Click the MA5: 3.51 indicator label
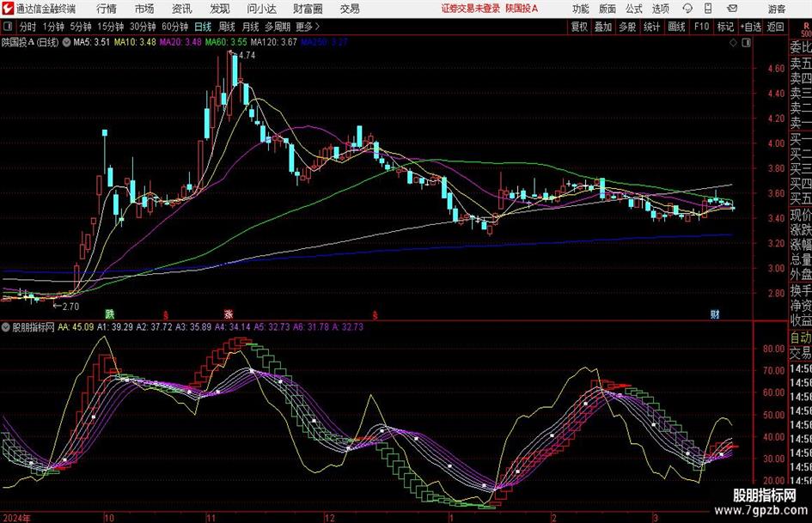 pos(92,42)
